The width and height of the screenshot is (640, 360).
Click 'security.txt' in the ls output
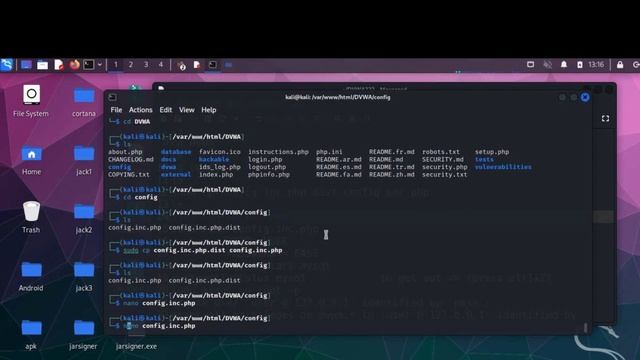(444, 175)
